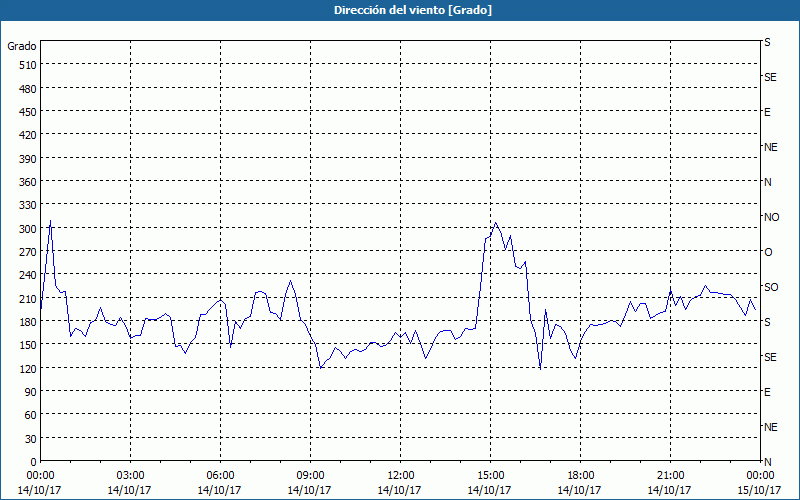Image resolution: width=800 pixels, height=500 pixels.
Task: Select the 210 value on the left axis
Action: pyautogui.click(x=28, y=298)
